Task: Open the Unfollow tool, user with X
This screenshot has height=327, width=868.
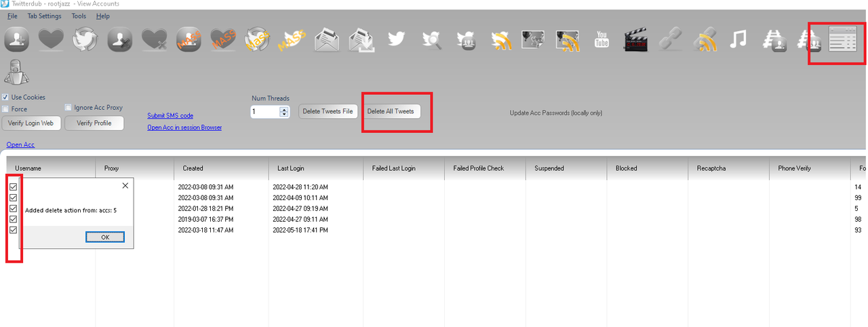Action: pyautogui.click(x=120, y=39)
